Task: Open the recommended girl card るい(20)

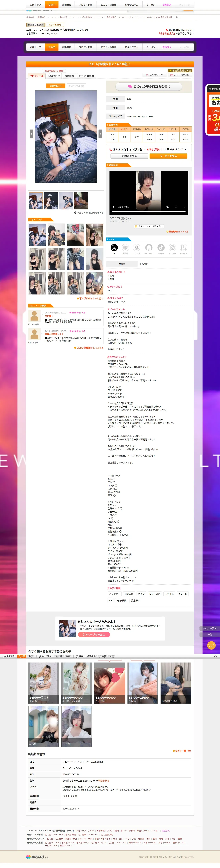Action: (44, 683)
